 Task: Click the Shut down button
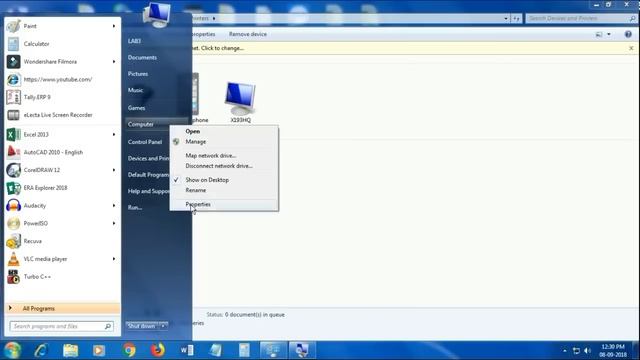[142, 326]
